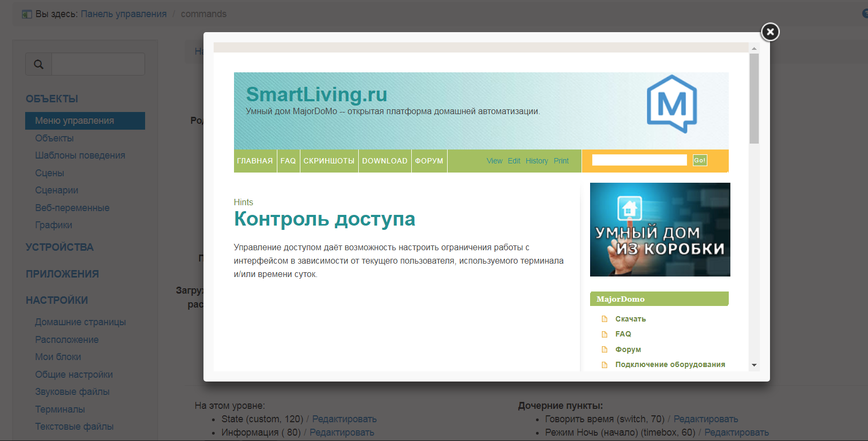Click the site search input field
The height and width of the screenshot is (441, 868).
tap(639, 160)
